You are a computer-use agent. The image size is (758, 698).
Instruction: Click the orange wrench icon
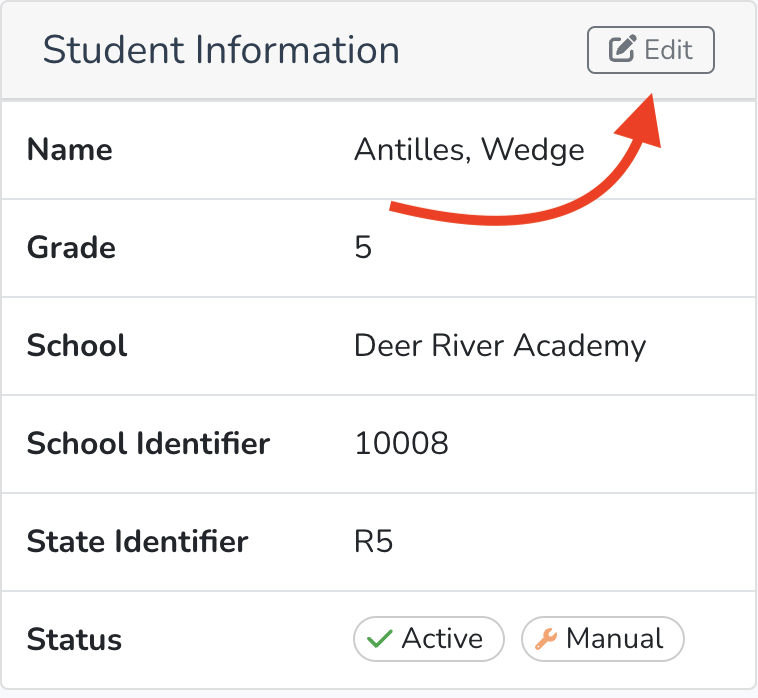point(546,639)
